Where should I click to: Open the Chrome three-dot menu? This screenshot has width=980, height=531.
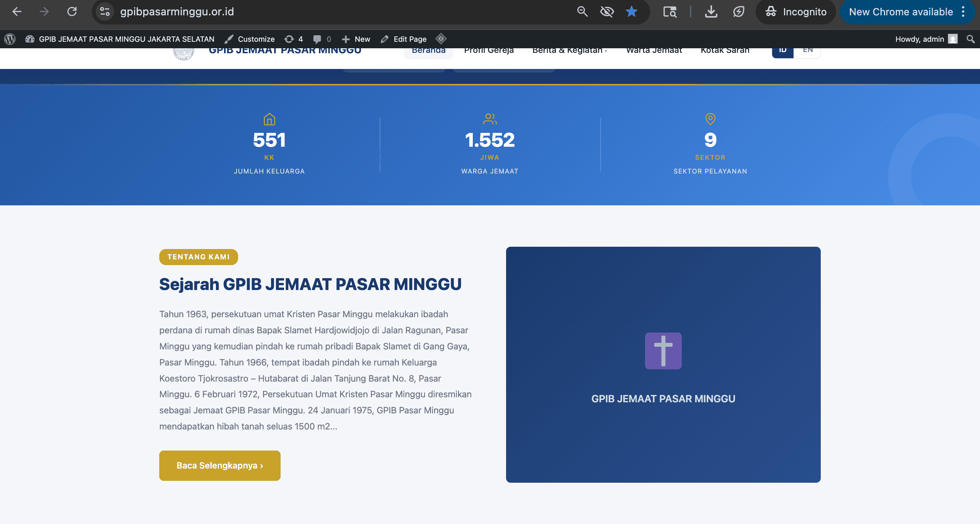(964, 12)
